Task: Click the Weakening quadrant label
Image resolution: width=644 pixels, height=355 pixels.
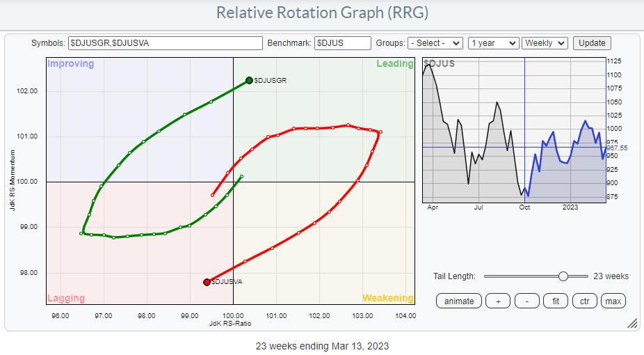Action: click(387, 298)
